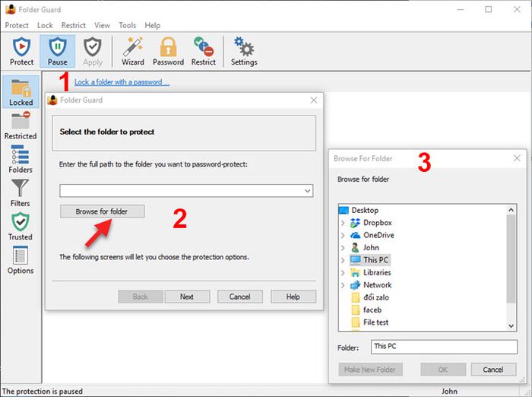The width and height of the screenshot is (532, 397).
Task: Open the Tools menu
Action: click(x=127, y=25)
